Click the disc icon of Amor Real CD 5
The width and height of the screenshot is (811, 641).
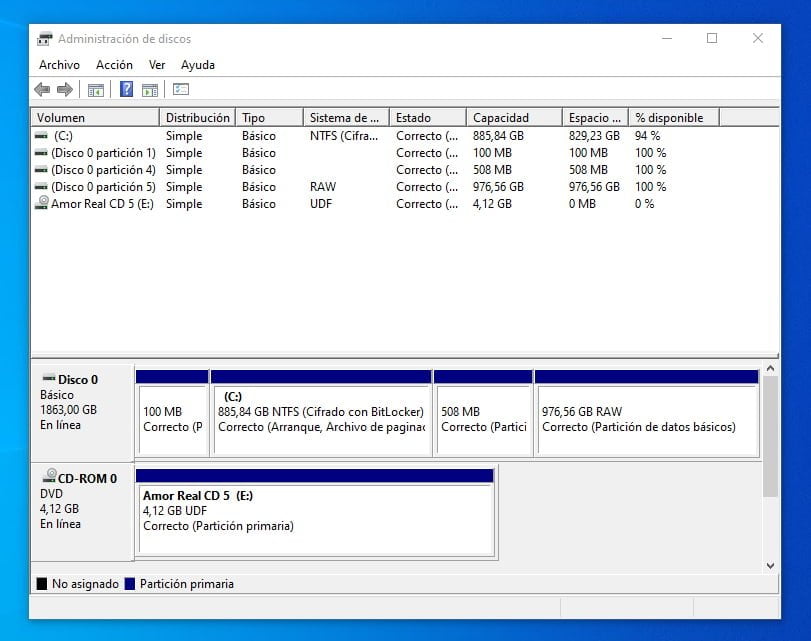(x=41, y=203)
